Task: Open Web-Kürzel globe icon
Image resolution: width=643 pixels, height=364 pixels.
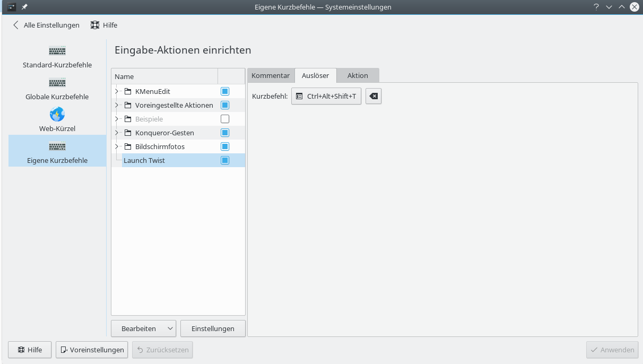Action: (x=57, y=115)
